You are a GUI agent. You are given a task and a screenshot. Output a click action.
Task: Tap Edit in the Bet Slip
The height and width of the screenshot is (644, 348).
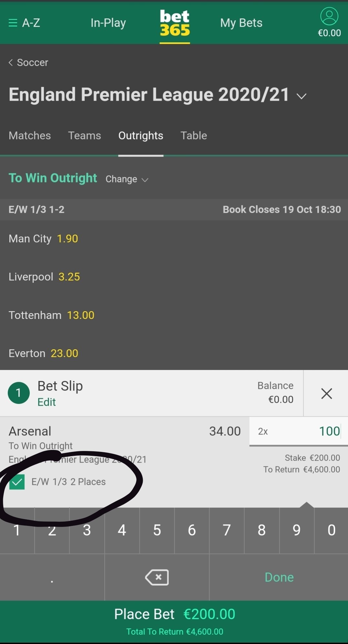[47, 402]
